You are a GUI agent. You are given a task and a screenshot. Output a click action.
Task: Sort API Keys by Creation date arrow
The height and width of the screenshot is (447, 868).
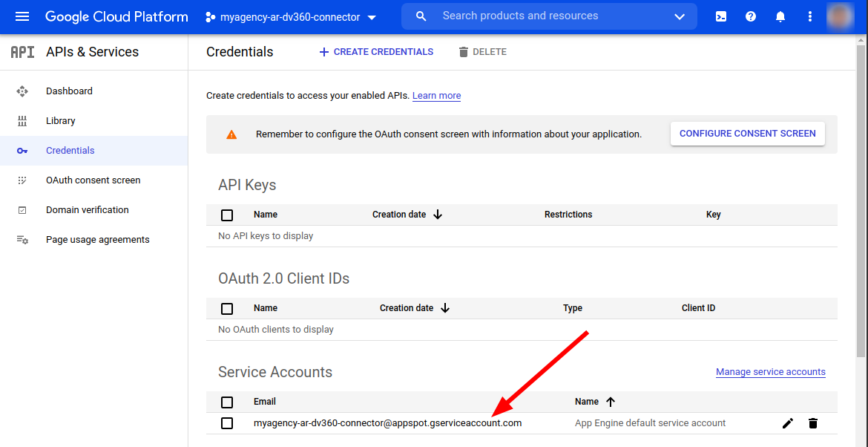[x=437, y=215]
